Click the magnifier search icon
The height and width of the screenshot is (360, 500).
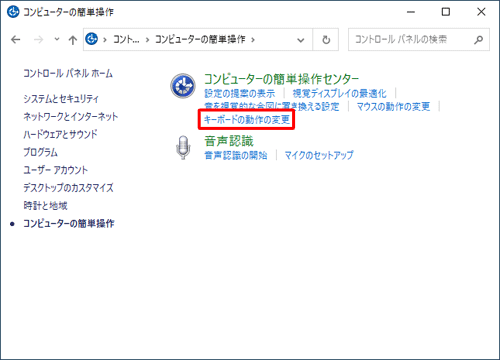479,40
